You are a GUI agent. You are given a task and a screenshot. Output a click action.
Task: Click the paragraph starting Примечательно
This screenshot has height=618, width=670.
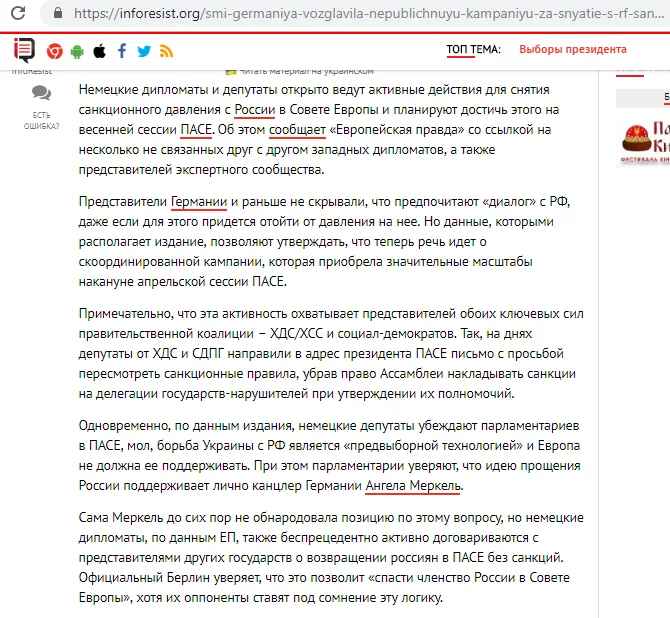331,353
